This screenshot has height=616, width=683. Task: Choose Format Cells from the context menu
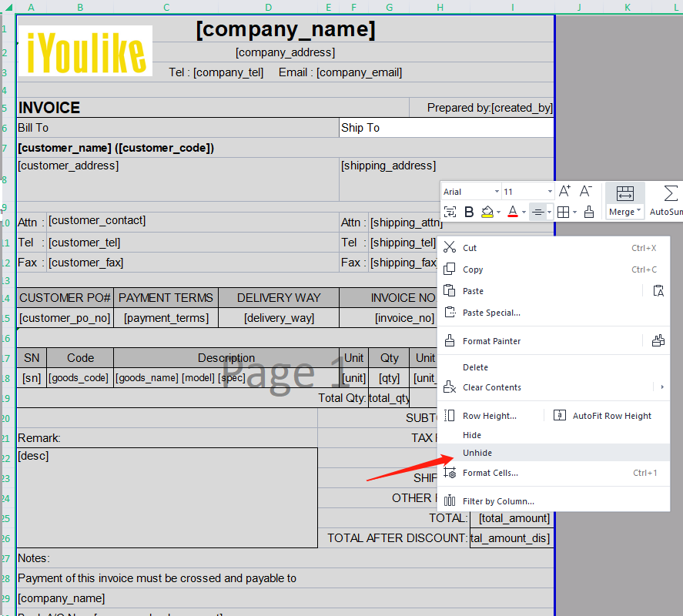tap(490, 473)
